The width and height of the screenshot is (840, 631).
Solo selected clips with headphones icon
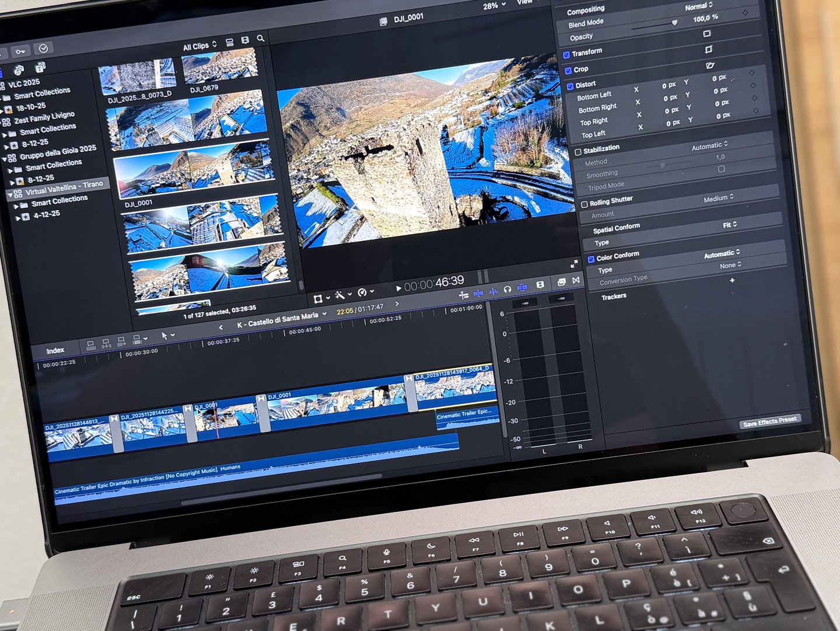(507, 290)
